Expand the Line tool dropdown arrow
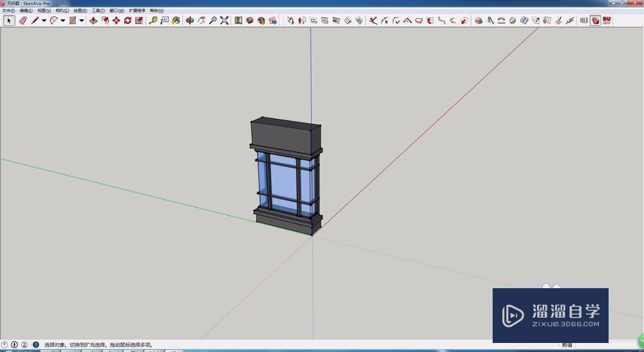644x352 pixels. tap(44, 21)
